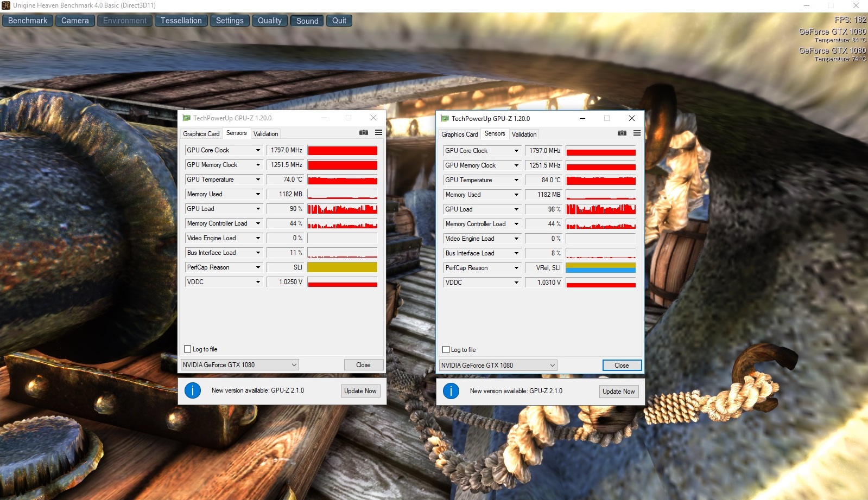Expand Memory Controller Load dropdown in right GPU-Z window
Screen dimensions: 868x500
point(516,224)
